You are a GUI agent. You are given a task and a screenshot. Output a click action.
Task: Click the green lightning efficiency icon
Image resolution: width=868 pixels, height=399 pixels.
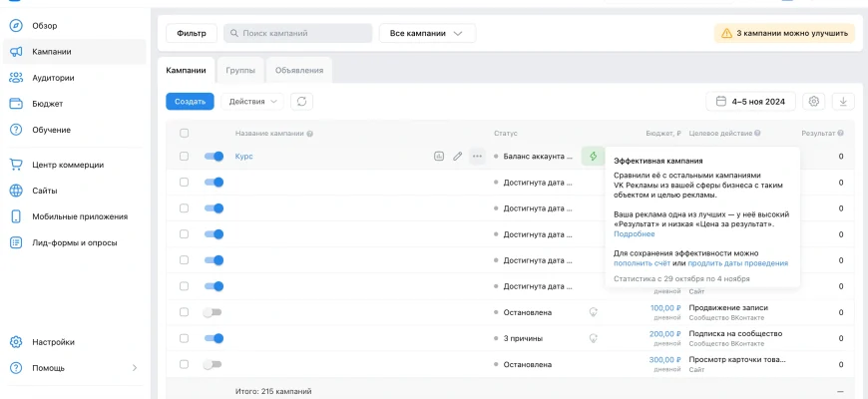point(593,157)
